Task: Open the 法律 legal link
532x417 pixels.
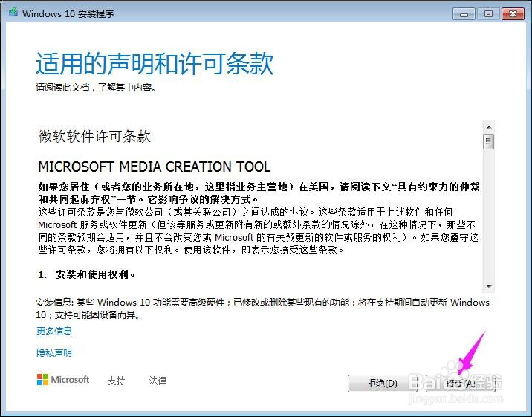Action: coord(158,381)
